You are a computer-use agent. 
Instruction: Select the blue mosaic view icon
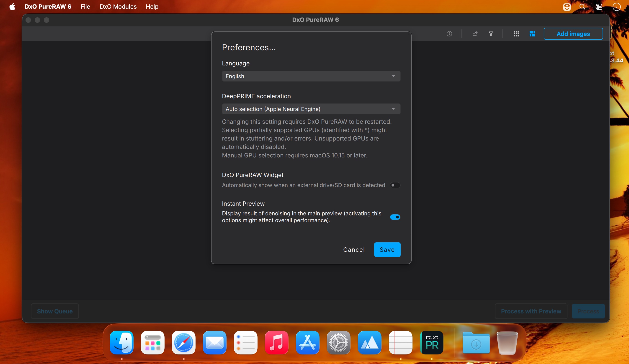click(x=532, y=34)
